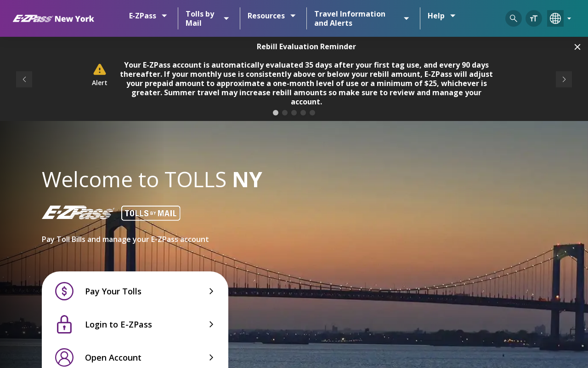
Task: Go to Pay Your Tolls
Action: click(x=135, y=291)
